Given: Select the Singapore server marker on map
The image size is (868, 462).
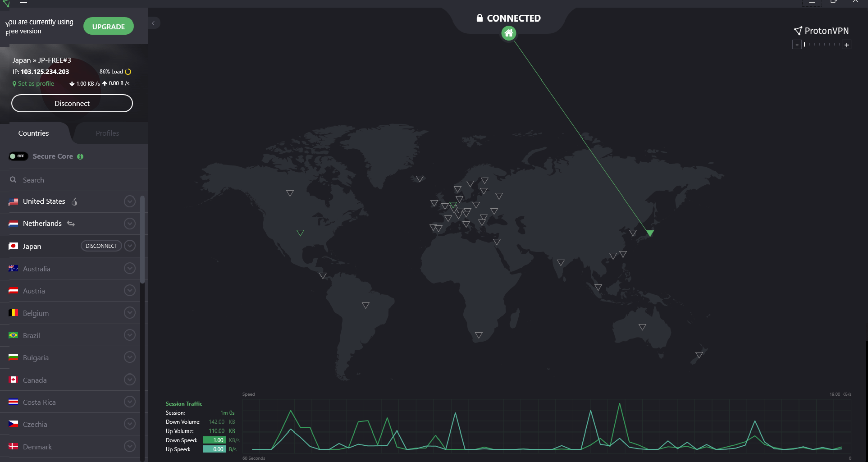Looking at the screenshot, I should pos(598,287).
